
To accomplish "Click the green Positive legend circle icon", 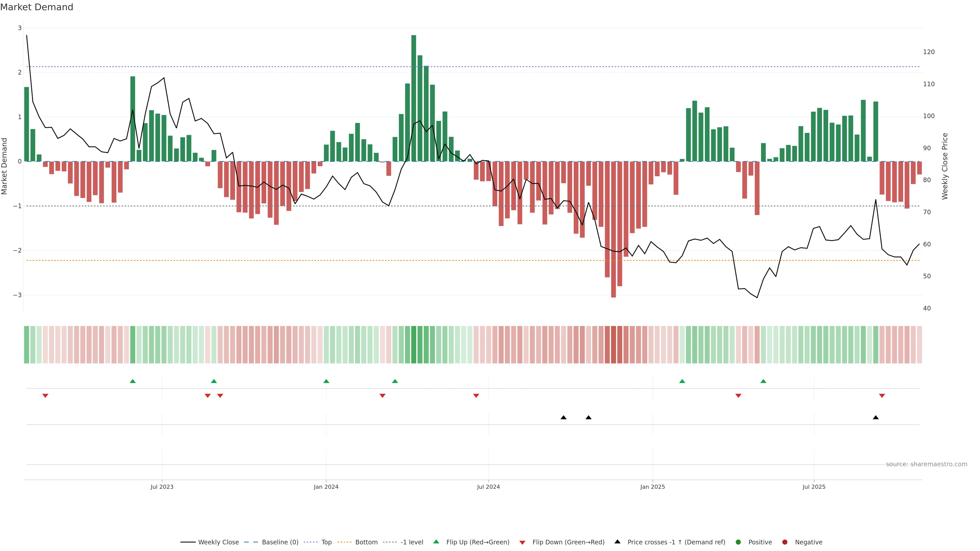I will (738, 542).
